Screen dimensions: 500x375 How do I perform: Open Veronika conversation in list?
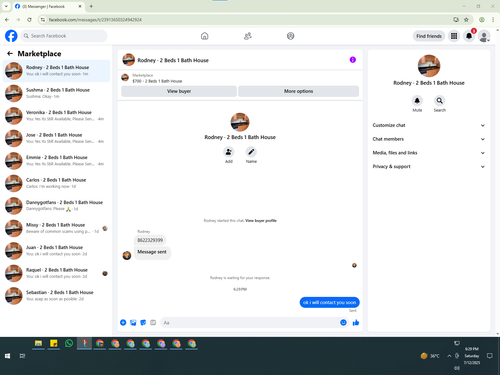pyautogui.click(x=56, y=115)
